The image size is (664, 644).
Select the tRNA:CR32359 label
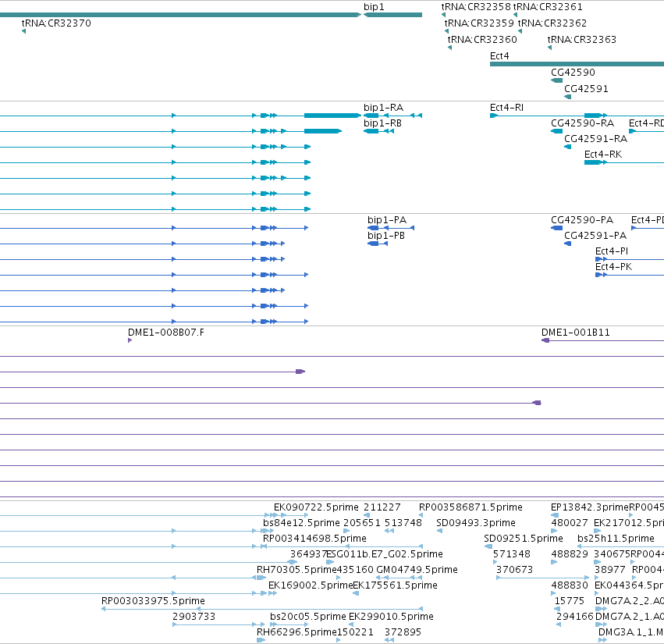click(x=479, y=23)
